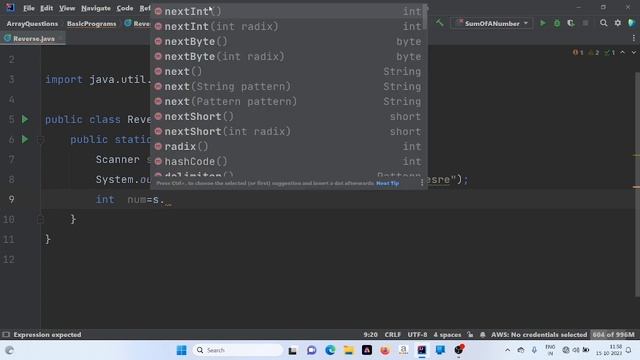Toggle tool window bars icon in status bar
Image resolution: width=640 pixels, height=360 pixels.
pyautogui.click(x=6, y=334)
